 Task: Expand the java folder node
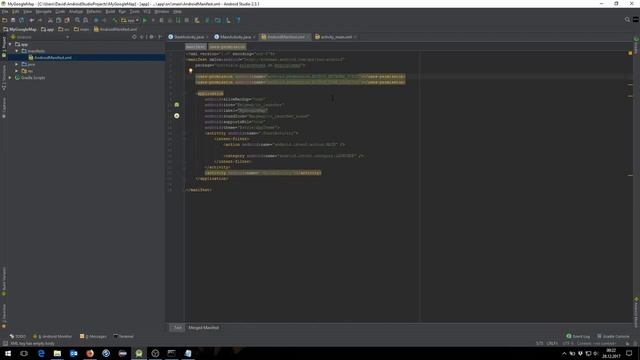coord(17,64)
